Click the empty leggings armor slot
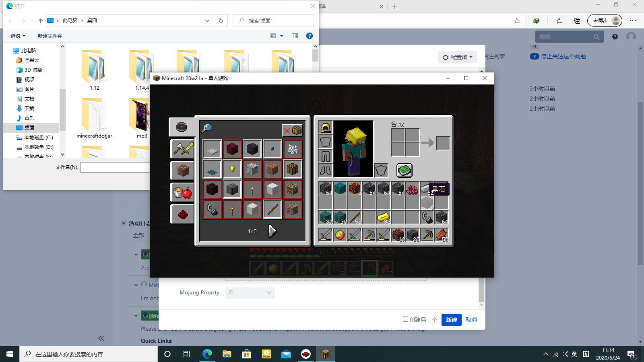 point(326,156)
